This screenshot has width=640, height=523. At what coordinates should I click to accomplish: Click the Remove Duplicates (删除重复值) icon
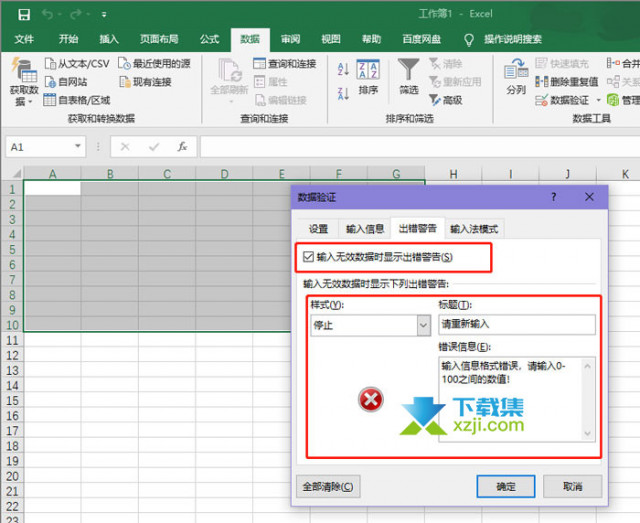coord(542,82)
